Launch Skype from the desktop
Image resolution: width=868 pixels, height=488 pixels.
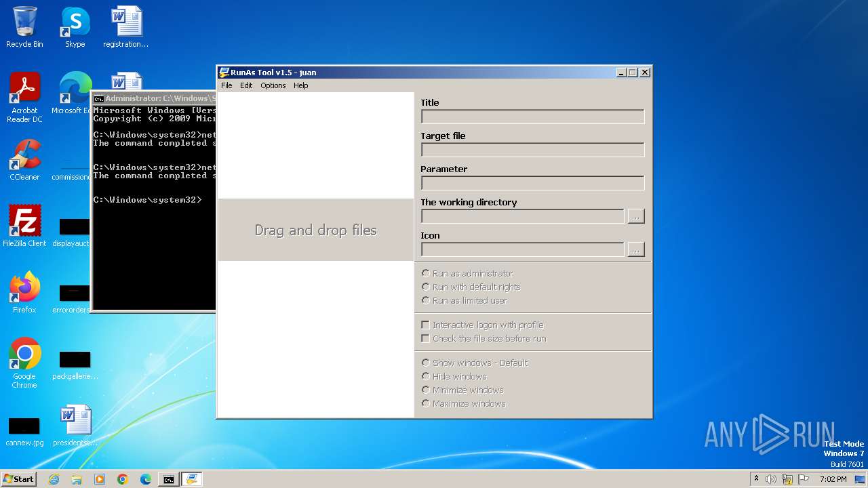pyautogui.click(x=75, y=27)
